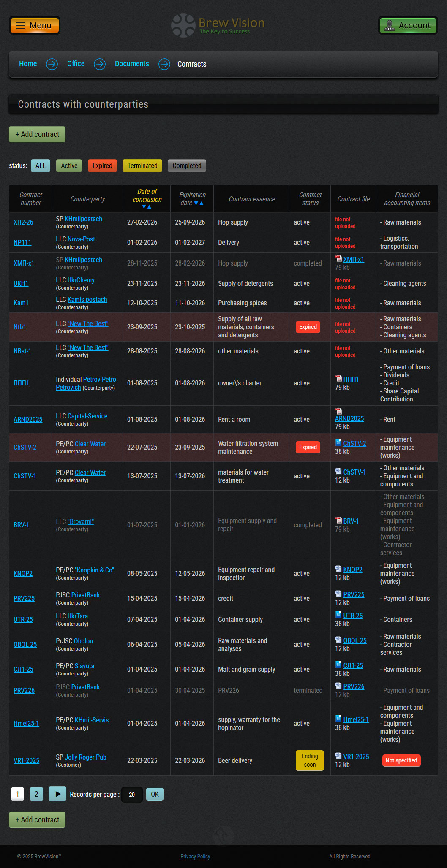The width and height of the screenshot is (447, 868).
Task: Open the Privacy Policy link
Action: click(x=195, y=857)
